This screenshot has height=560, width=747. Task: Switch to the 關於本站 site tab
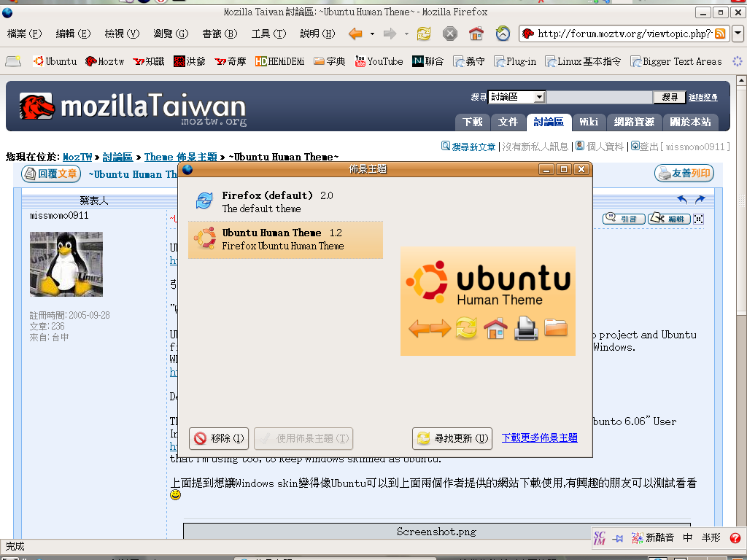click(x=691, y=122)
